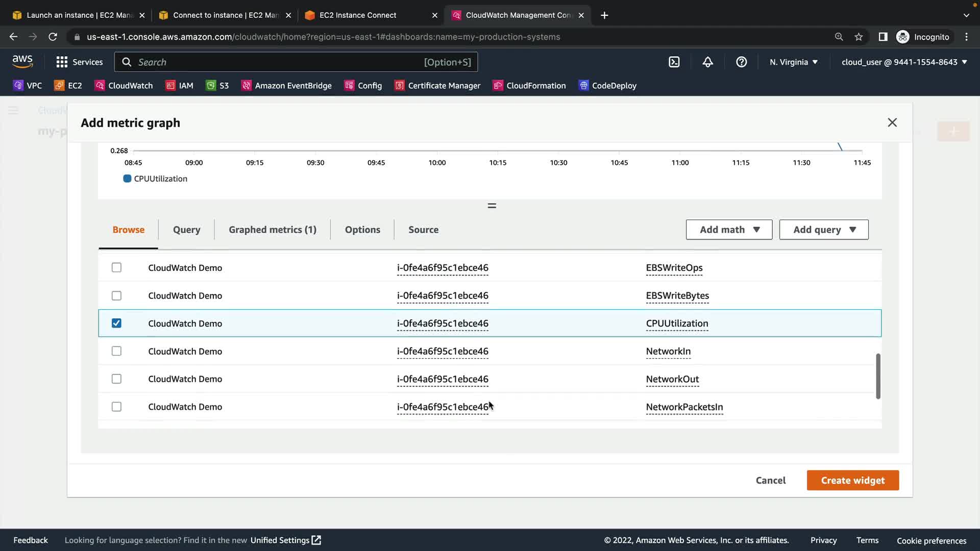Click the Create widget button
The image size is (980, 551).
(x=852, y=480)
